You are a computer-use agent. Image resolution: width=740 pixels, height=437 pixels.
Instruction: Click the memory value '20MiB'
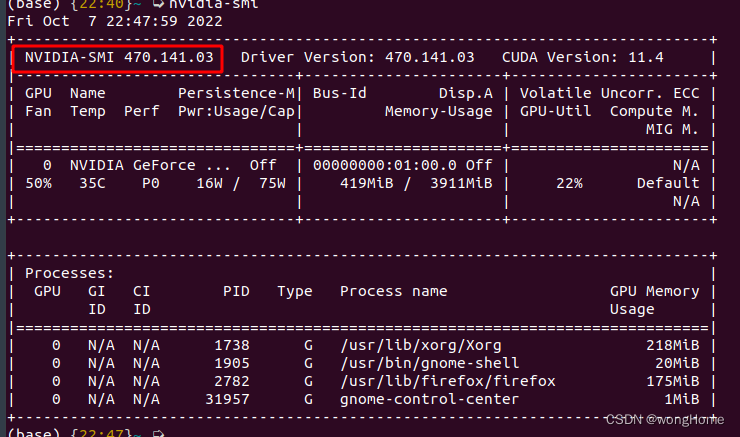[677, 363]
